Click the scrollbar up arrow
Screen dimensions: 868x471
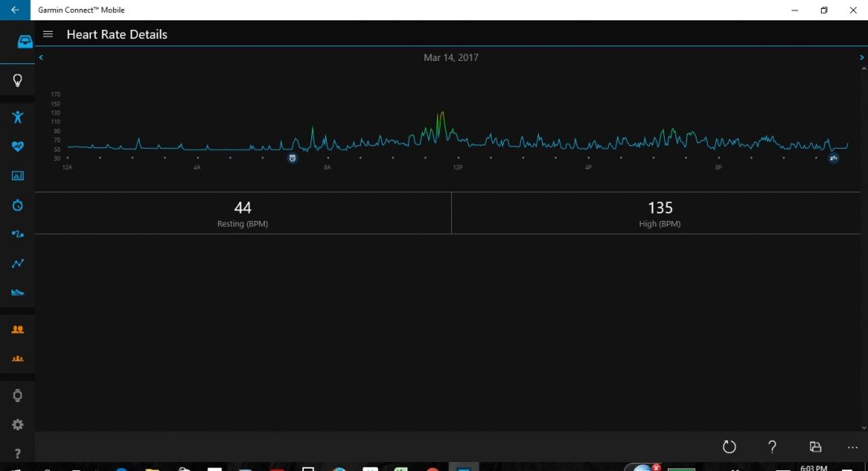(864, 68)
